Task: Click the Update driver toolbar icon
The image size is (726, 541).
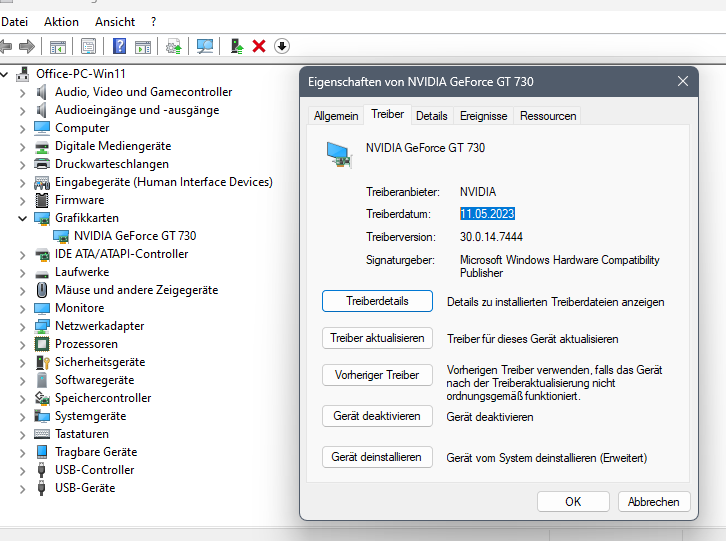Action: point(174,46)
